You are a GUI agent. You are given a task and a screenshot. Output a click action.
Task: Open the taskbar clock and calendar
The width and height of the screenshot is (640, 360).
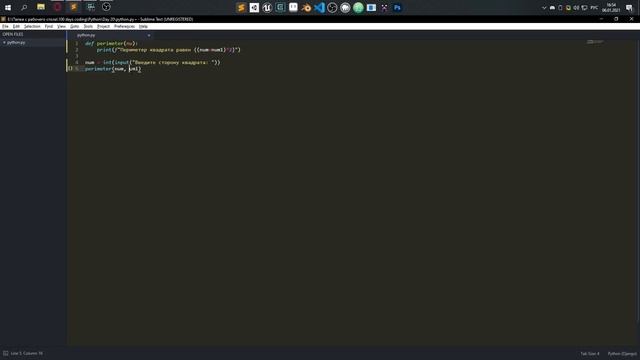point(611,8)
